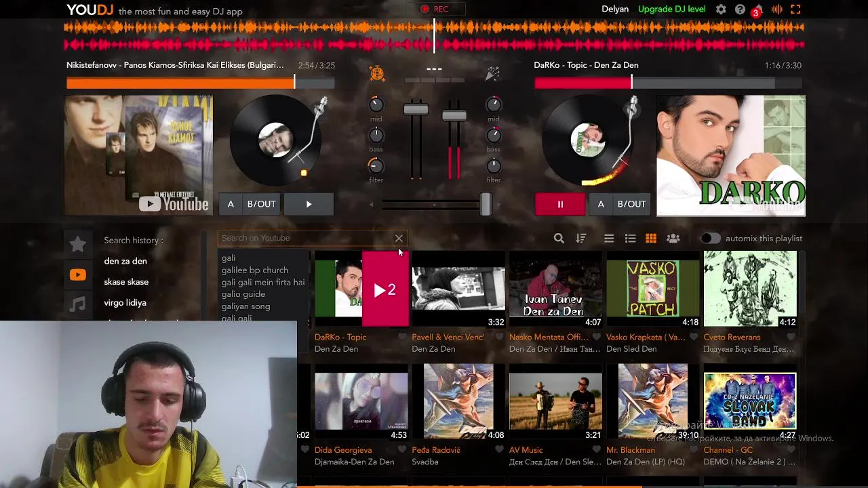Switch to compact list view
The height and width of the screenshot is (488, 868).
609,239
